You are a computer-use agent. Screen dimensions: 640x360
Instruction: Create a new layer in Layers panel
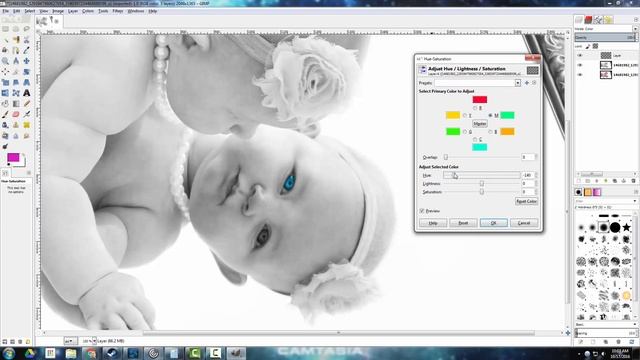click(x=579, y=181)
